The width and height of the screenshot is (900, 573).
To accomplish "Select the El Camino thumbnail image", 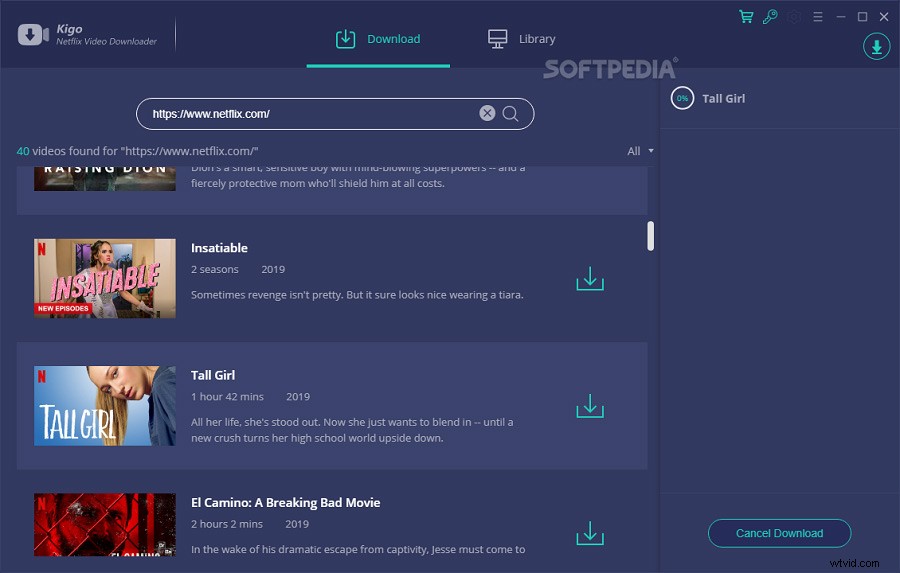I will coord(105,525).
